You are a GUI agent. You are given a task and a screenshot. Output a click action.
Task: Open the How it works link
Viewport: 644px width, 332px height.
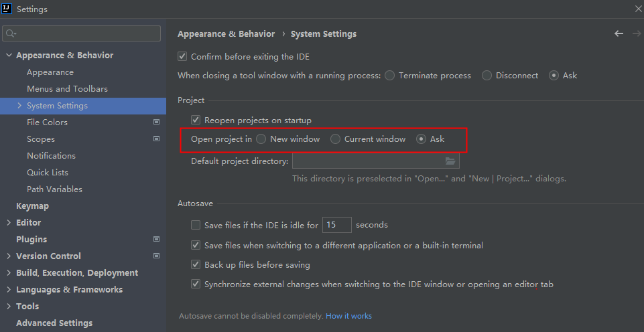pyautogui.click(x=348, y=316)
